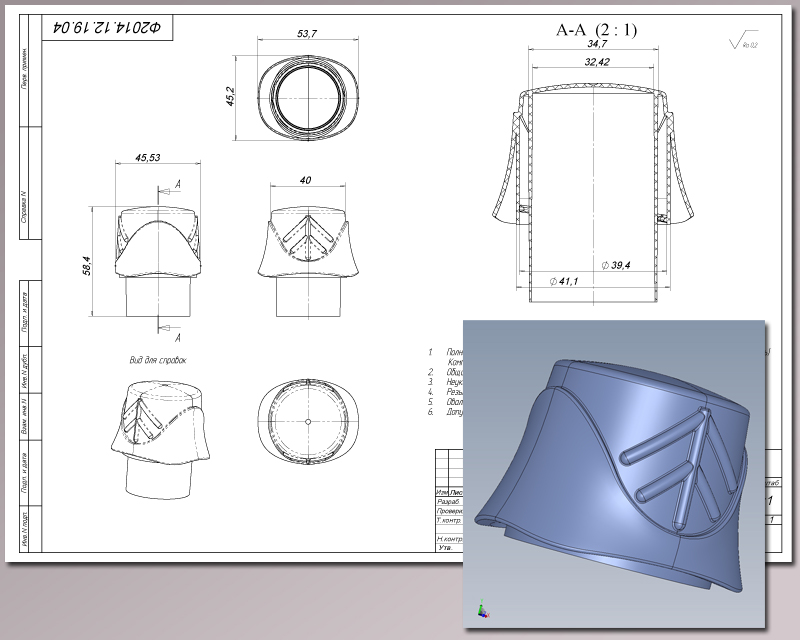Click the bottom view with the center hole
The width and height of the screenshot is (800, 640).
click(308, 422)
